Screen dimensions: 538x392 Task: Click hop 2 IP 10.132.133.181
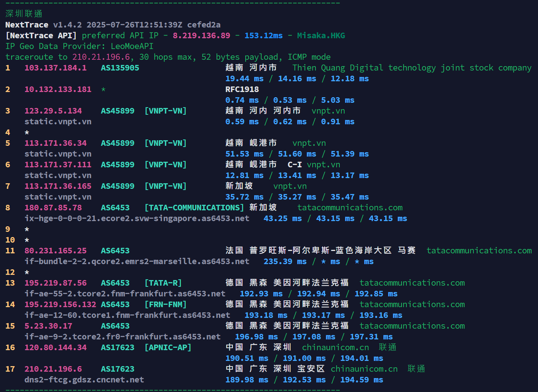point(58,89)
